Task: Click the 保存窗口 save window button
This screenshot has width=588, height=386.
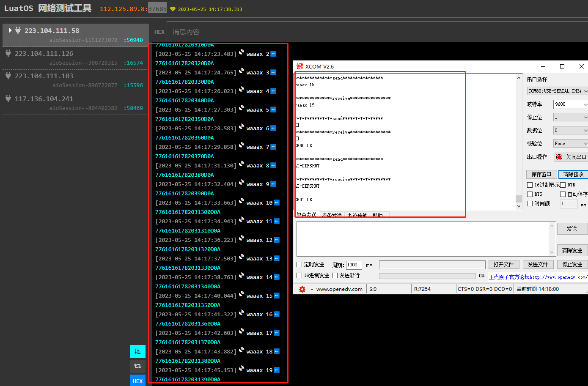Action: point(541,174)
